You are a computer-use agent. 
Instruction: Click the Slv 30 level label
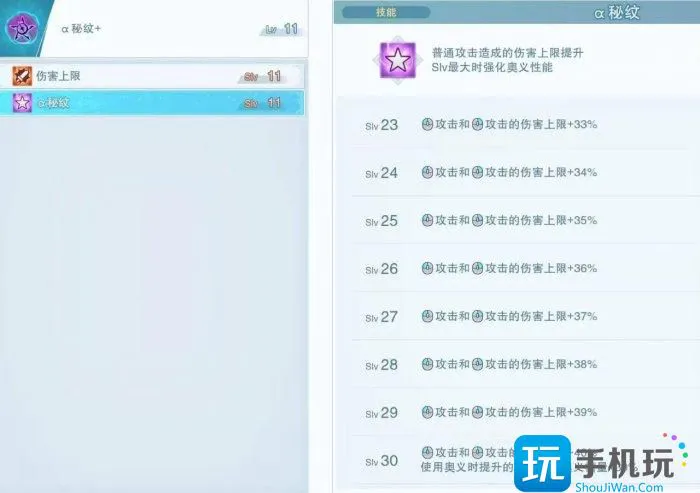point(381,461)
